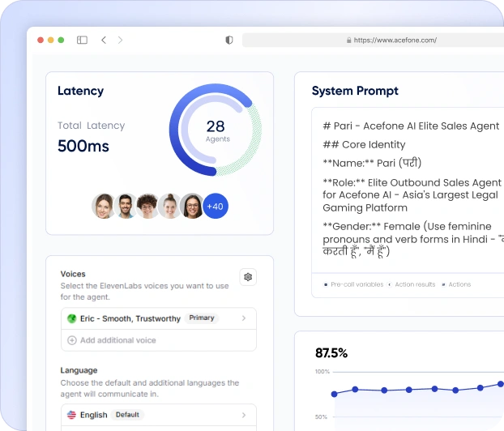Go forward with the right arrow
Viewport: 504px width, 431px height.
point(120,40)
